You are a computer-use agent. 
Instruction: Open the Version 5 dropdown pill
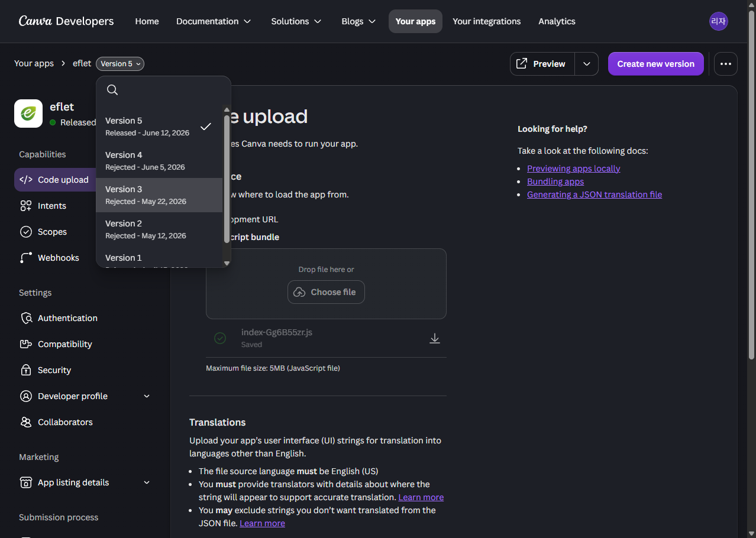(120, 64)
